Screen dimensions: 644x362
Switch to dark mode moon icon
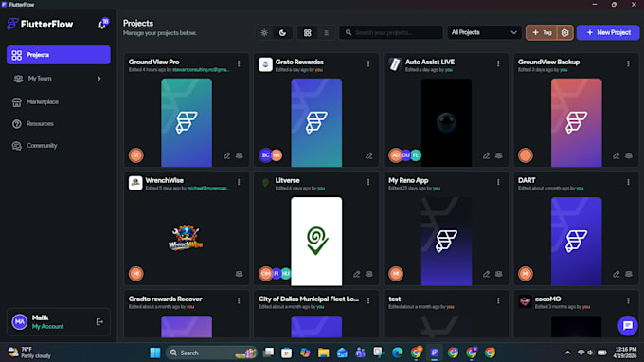[x=282, y=33]
